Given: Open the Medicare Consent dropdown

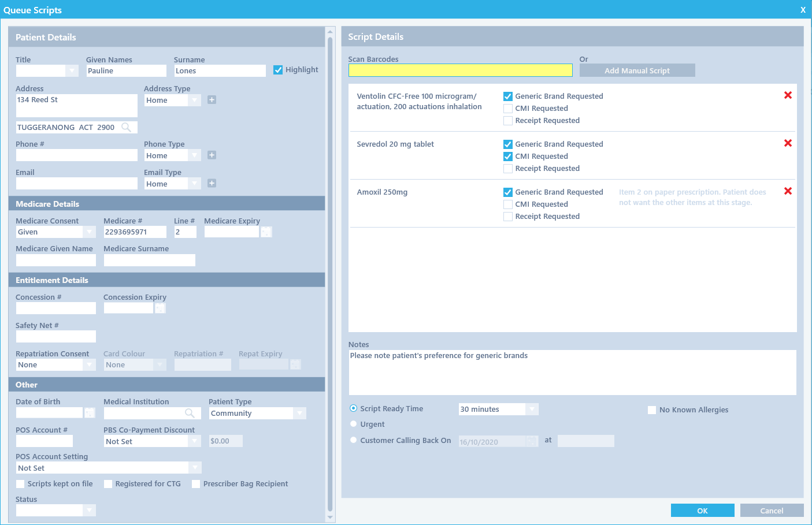Looking at the screenshot, I should (x=89, y=232).
